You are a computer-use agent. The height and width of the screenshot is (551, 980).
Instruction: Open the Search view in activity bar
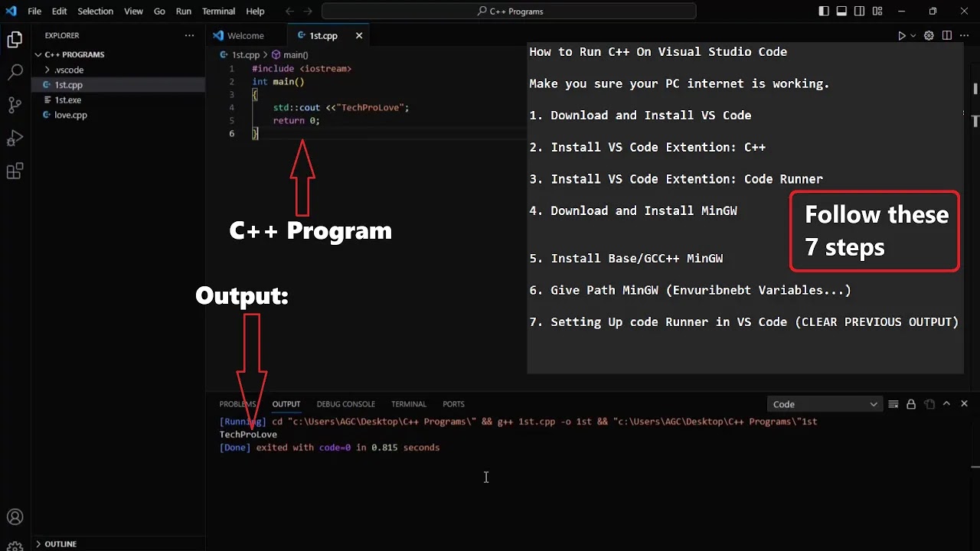(x=15, y=73)
